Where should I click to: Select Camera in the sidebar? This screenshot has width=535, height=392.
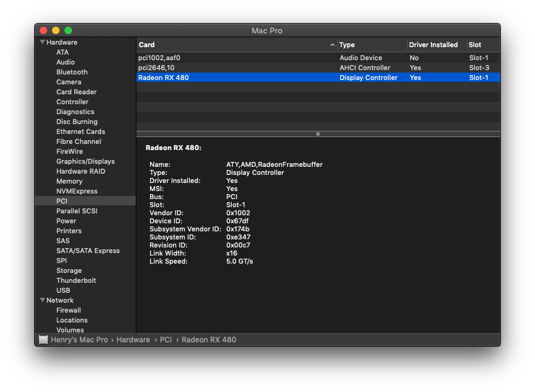click(x=69, y=82)
